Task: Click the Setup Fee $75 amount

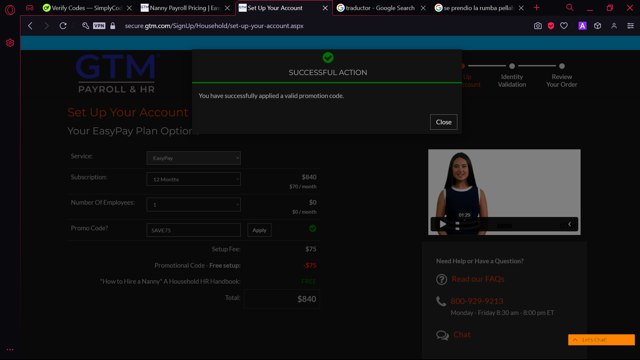Action: coord(311,249)
